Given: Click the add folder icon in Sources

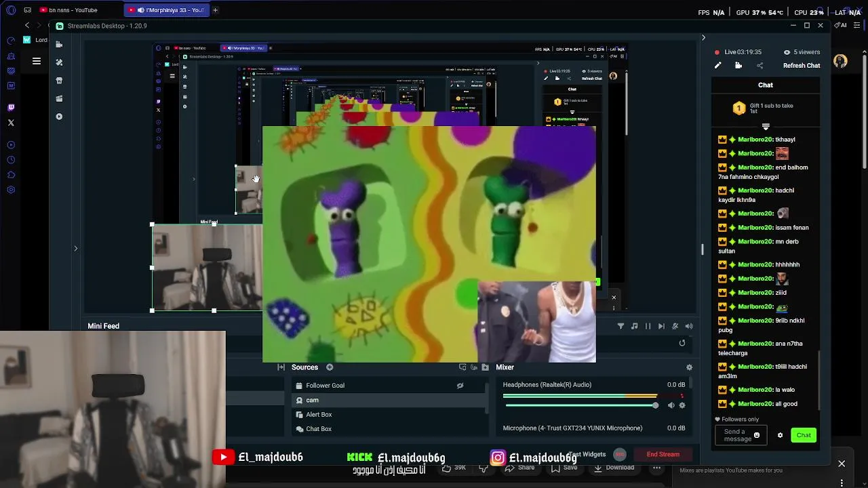Looking at the screenshot, I should 485,367.
